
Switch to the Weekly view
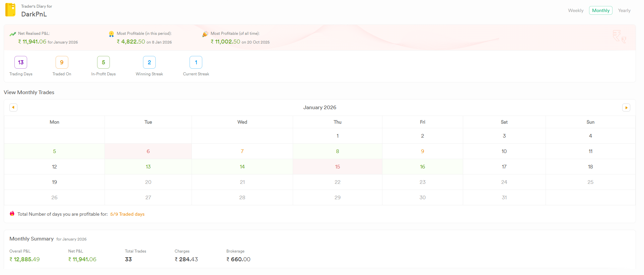coord(575,10)
